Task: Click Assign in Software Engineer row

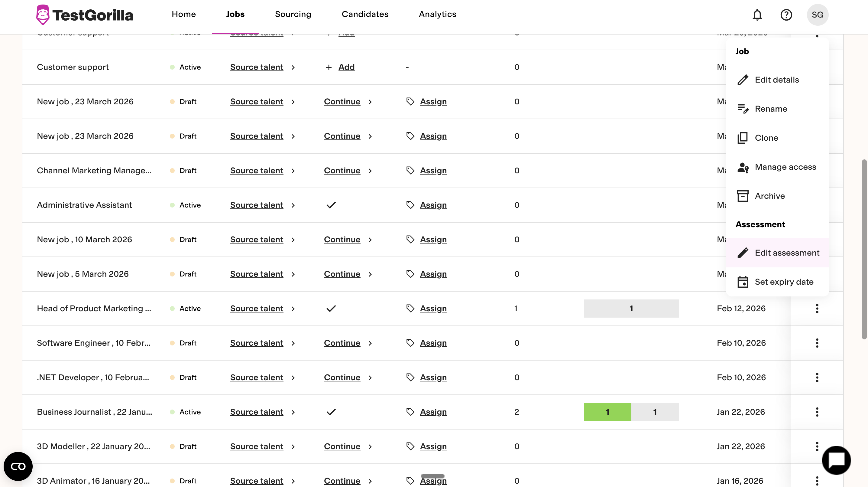Action: click(x=433, y=343)
